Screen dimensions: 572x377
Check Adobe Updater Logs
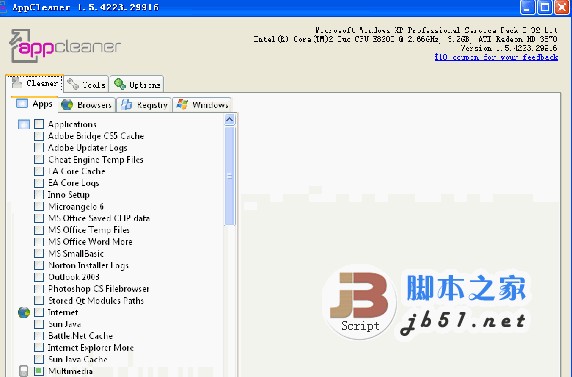39,148
